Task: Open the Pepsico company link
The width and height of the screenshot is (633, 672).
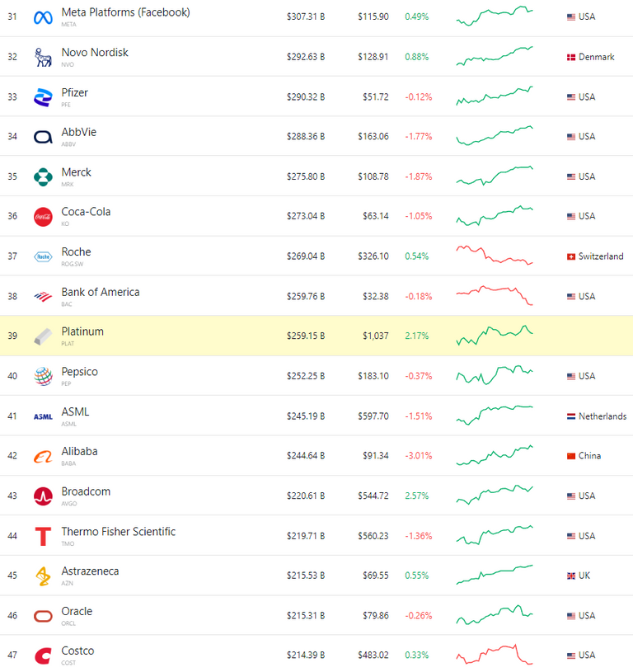Action: click(x=79, y=372)
